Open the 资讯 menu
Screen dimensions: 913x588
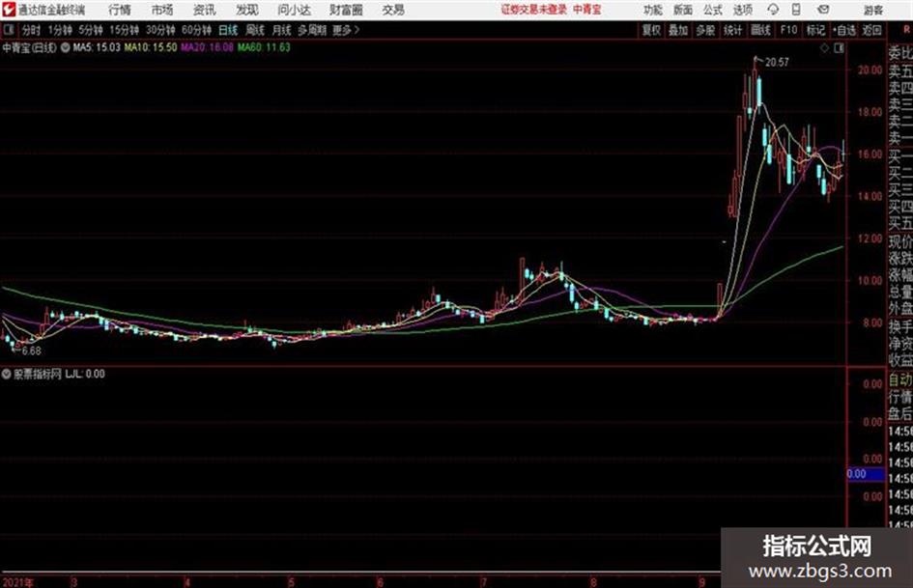(205, 10)
